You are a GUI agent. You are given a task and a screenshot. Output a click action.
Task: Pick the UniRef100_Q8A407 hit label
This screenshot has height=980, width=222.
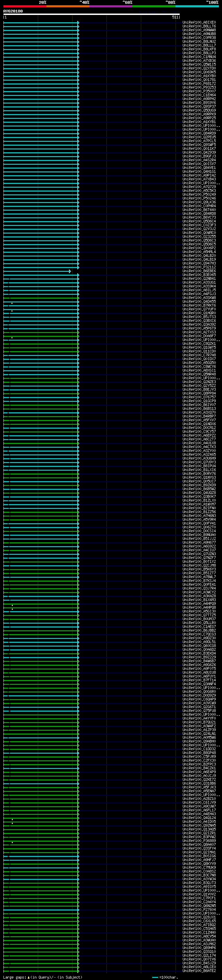[x=199, y=845]
